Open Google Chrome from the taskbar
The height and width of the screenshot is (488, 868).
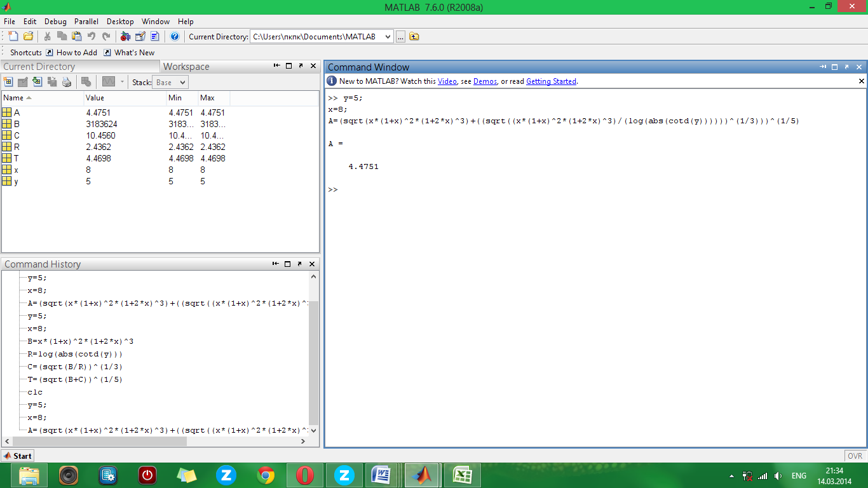click(x=266, y=475)
